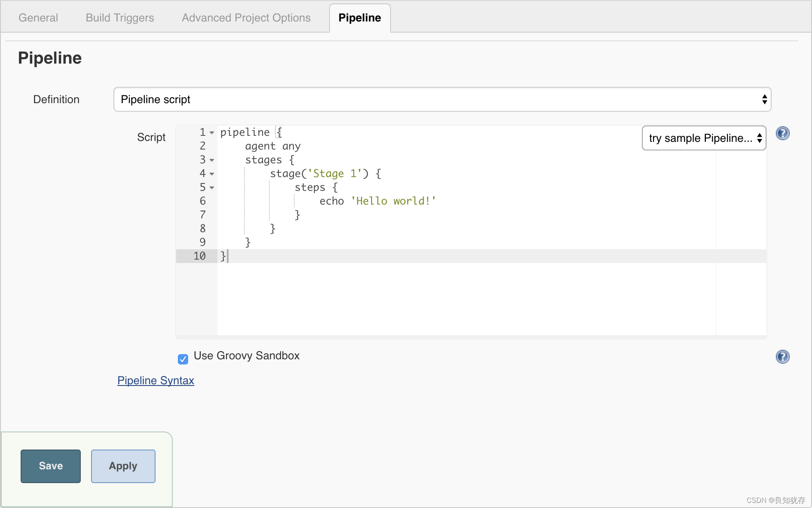Click the agent any line in the script
The image size is (812, 508).
[x=273, y=146]
